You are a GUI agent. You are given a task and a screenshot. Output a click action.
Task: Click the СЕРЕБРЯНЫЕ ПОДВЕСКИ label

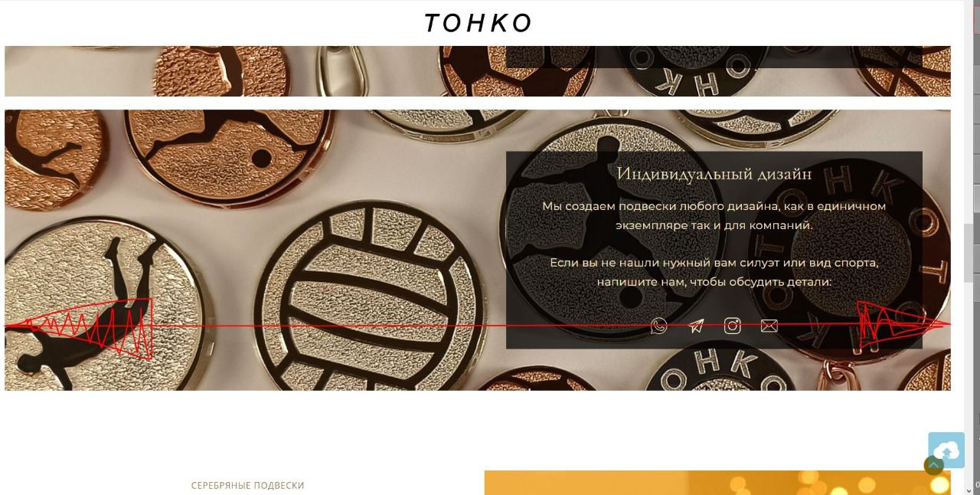pos(247,486)
